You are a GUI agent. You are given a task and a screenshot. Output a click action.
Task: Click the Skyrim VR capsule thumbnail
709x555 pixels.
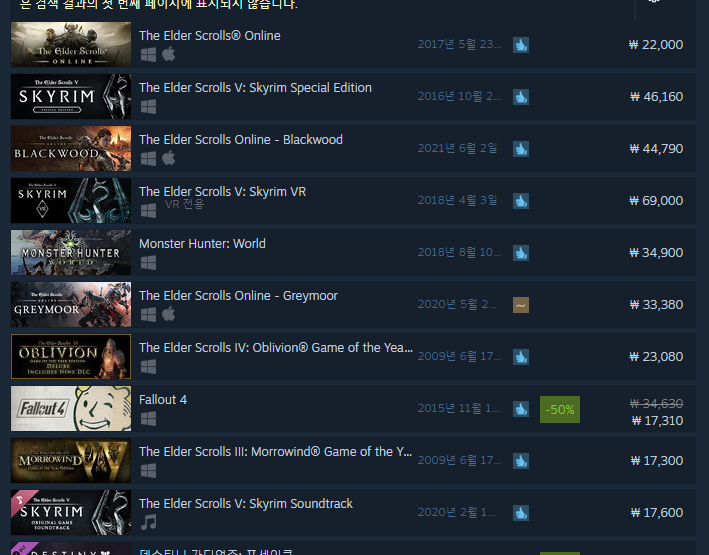pos(71,200)
